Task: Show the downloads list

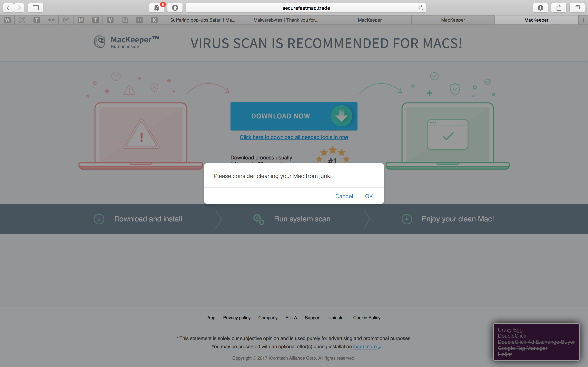Action: tap(540, 8)
